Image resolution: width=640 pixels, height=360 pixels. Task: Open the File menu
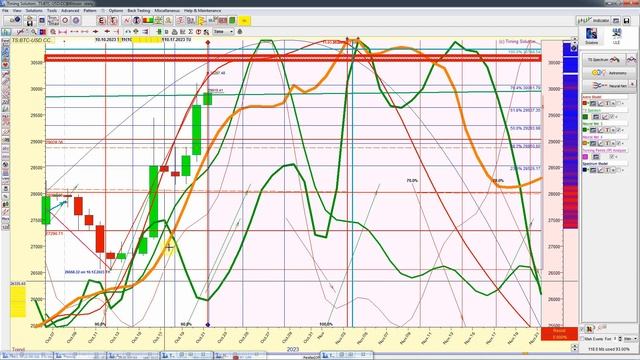click(x=5, y=10)
